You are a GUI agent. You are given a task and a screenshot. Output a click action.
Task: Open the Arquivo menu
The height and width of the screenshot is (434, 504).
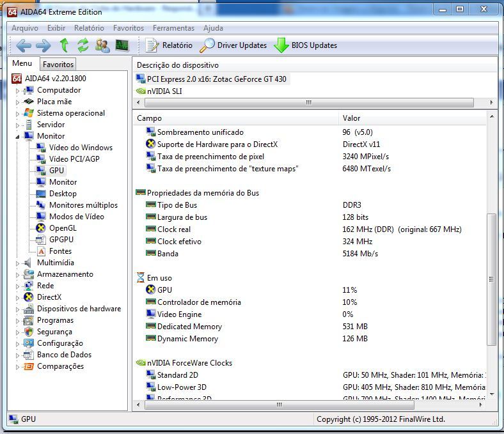click(x=25, y=28)
